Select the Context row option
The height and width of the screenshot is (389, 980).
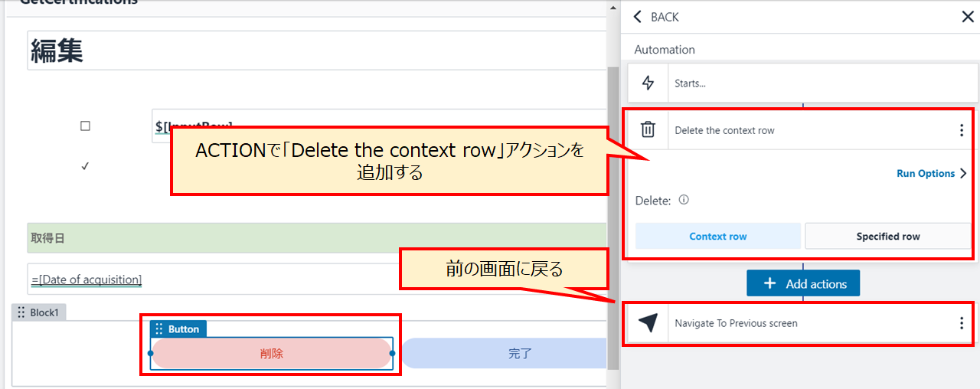click(x=718, y=236)
